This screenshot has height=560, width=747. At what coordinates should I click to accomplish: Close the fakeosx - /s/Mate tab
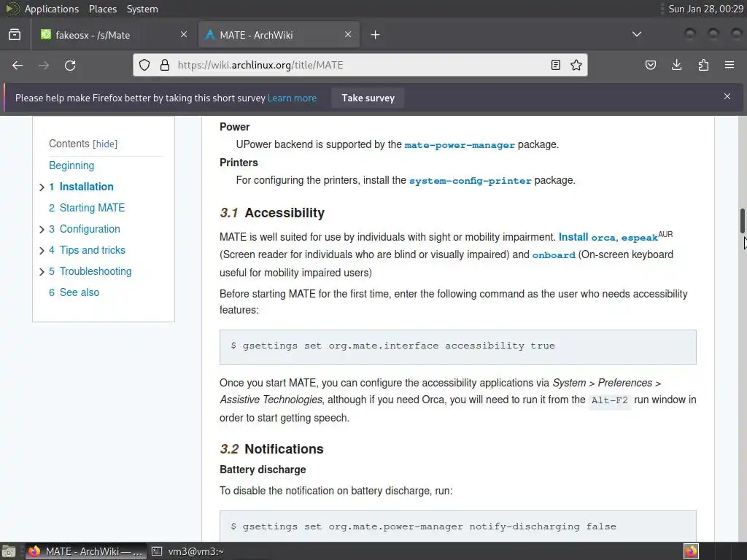pyautogui.click(x=184, y=35)
